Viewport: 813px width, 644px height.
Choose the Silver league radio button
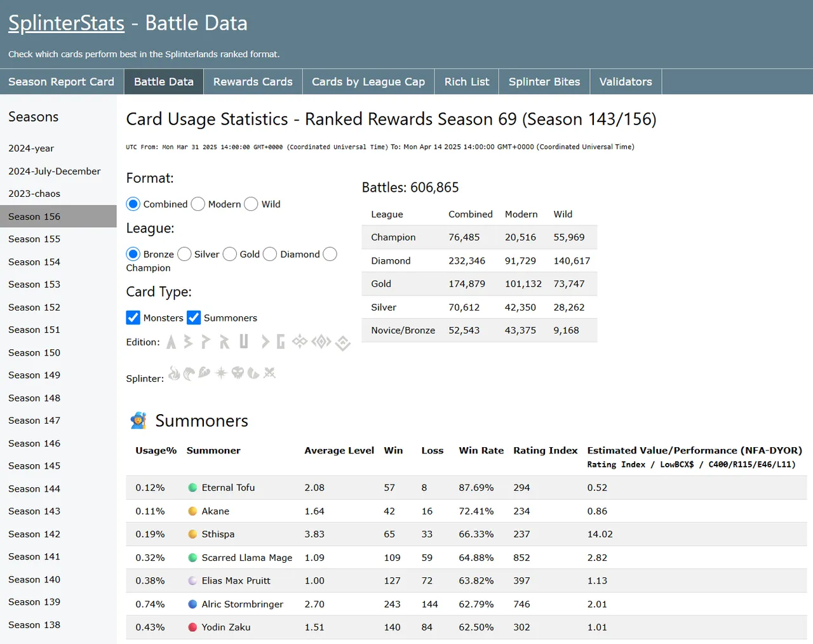click(x=184, y=254)
